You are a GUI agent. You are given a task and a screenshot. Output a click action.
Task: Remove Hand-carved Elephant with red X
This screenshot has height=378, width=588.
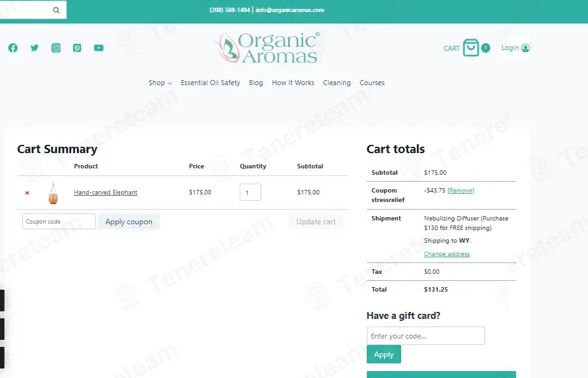tap(27, 192)
